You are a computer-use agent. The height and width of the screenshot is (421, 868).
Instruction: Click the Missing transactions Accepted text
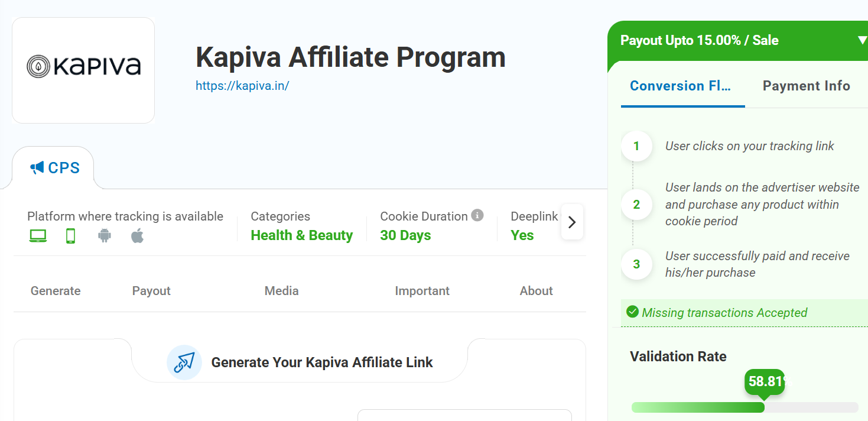click(724, 313)
